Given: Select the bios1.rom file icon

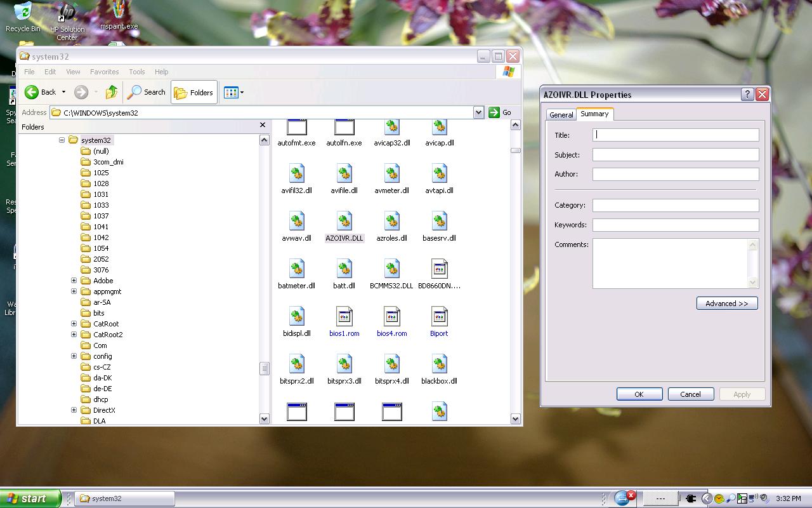Looking at the screenshot, I should [x=344, y=317].
